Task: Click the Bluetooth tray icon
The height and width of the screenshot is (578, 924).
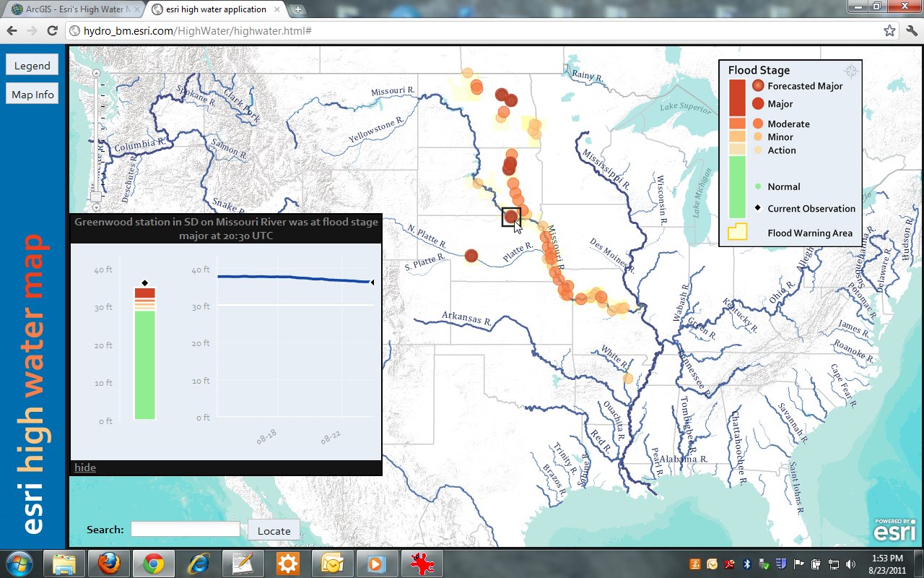Action: coord(748,564)
